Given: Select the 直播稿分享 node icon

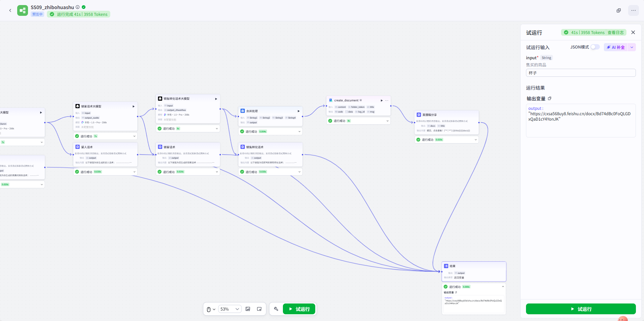Looking at the screenshot, I should (419, 115).
